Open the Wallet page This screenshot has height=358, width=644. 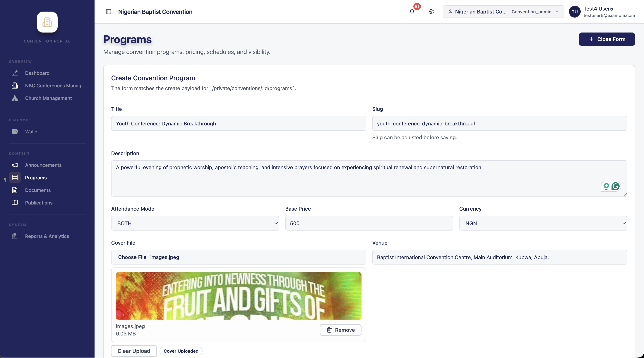pos(32,132)
